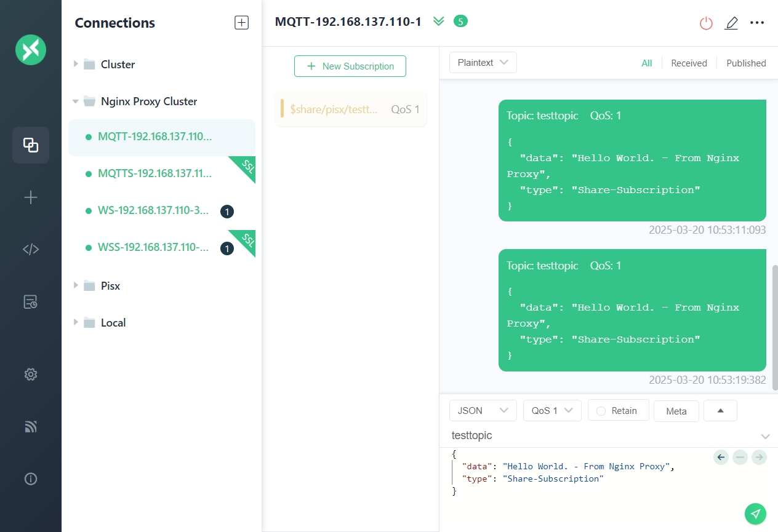Open the QoS 1 publish dropdown
This screenshot has height=532, width=778.
(x=551, y=411)
